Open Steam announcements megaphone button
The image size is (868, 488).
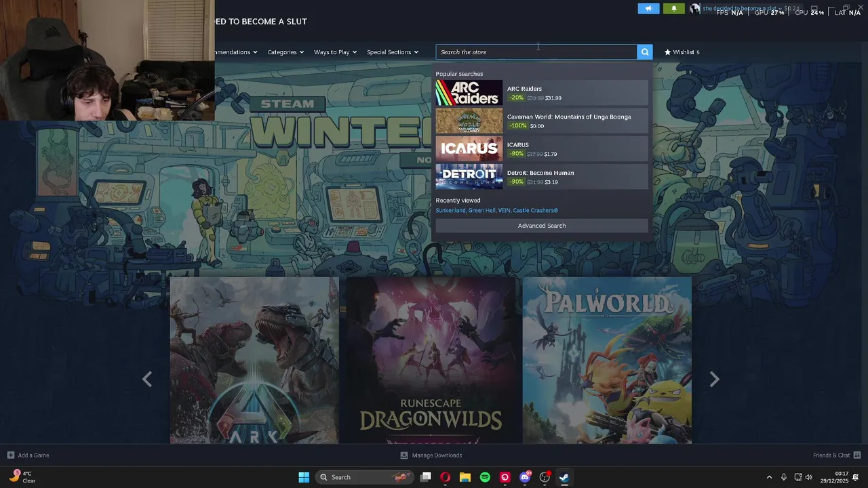click(648, 9)
